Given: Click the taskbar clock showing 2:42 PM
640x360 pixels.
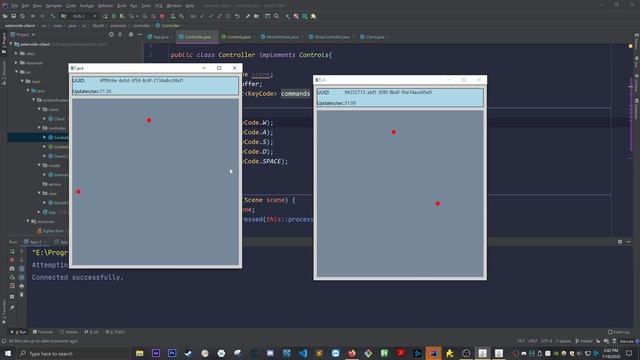Looking at the screenshot, I should pyautogui.click(x=611, y=353).
